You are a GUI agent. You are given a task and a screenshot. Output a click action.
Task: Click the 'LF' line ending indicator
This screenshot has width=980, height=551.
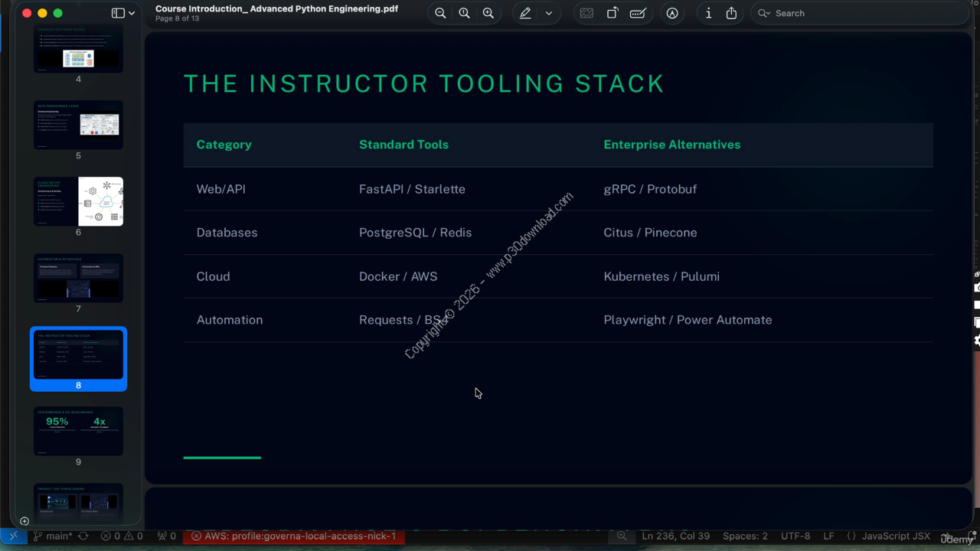point(828,536)
